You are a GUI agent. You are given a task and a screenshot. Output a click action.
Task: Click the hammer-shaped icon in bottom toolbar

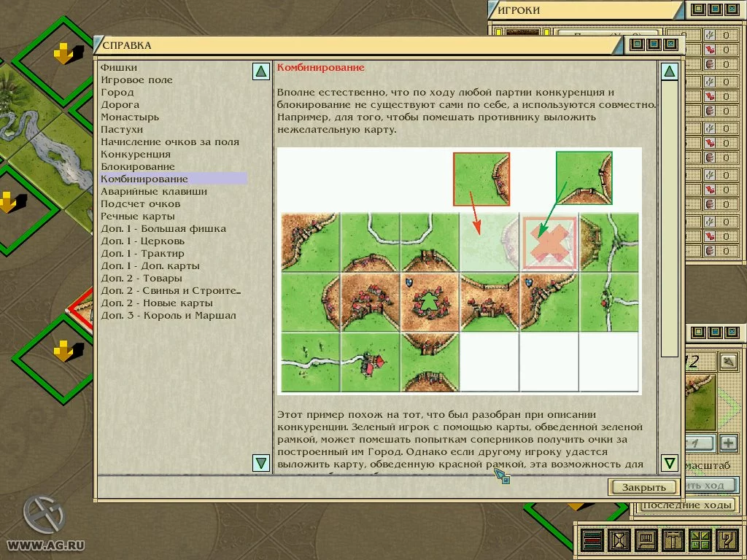pos(673,541)
